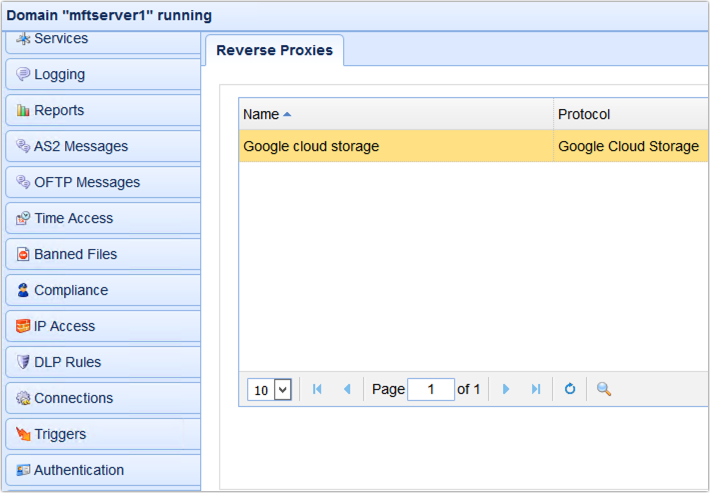Click the Reports bar chart icon
This screenshot has height=493, width=710.
[23, 111]
